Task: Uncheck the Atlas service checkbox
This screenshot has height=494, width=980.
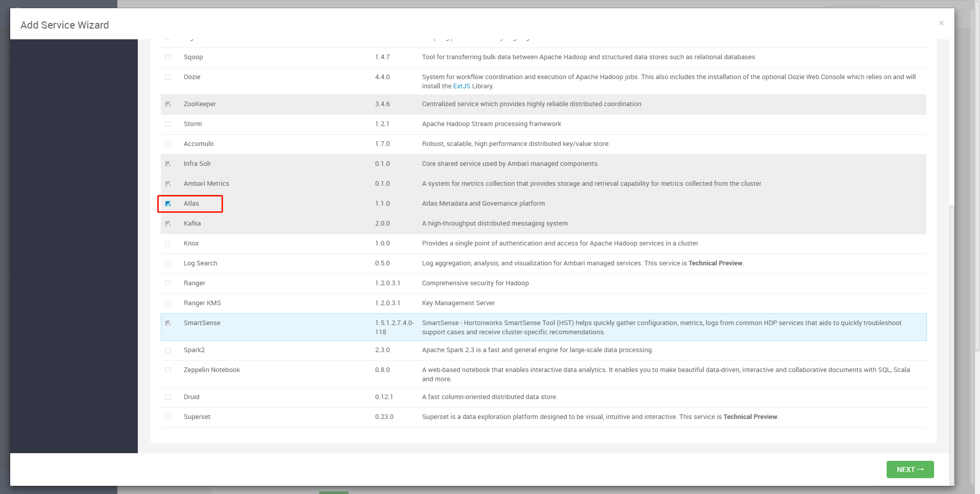Action: (x=168, y=204)
